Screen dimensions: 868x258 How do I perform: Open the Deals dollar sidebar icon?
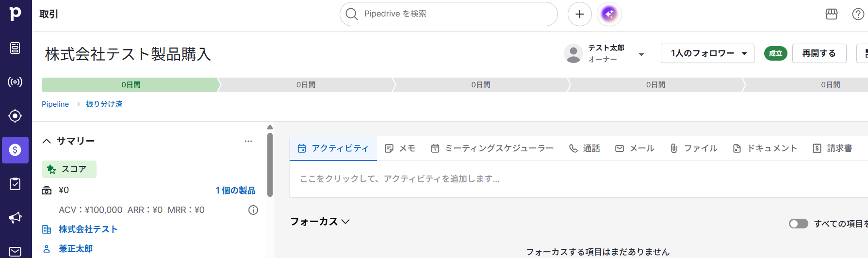coord(15,150)
